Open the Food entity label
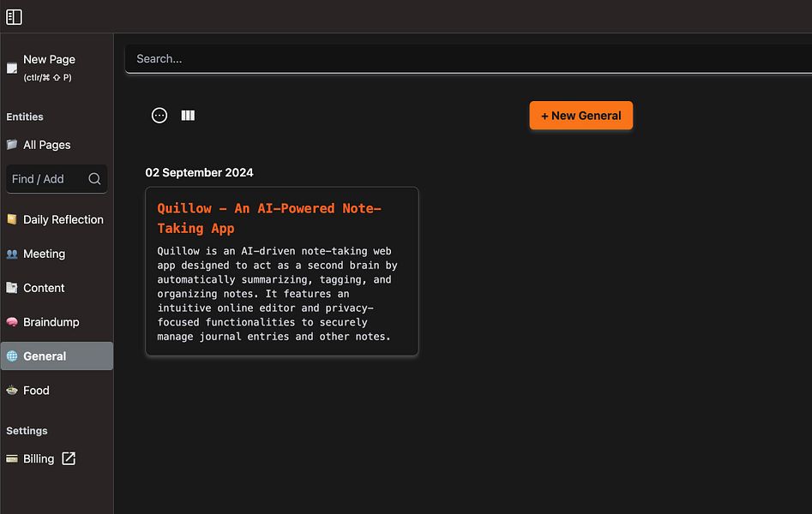This screenshot has height=514, width=812. click(36, 391)
